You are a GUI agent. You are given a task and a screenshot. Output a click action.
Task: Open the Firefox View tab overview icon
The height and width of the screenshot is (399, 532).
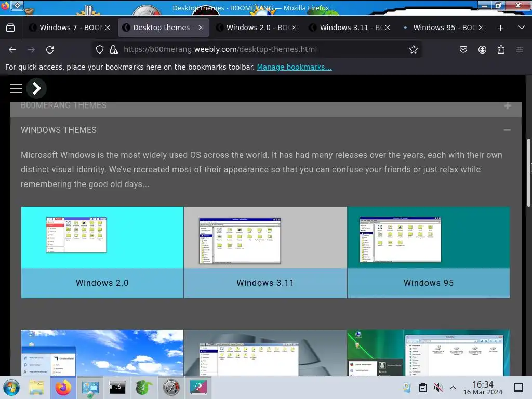[10, 28]
